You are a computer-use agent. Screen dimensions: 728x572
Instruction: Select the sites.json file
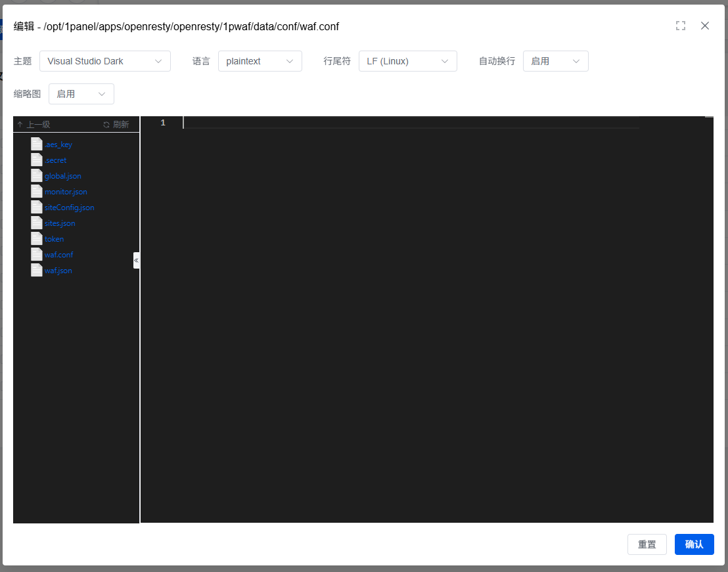click(x=60, y=223)
